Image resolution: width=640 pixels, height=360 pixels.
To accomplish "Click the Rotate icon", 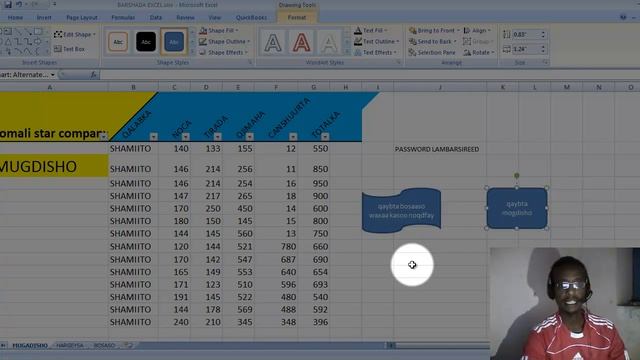I will click(467, 53).
